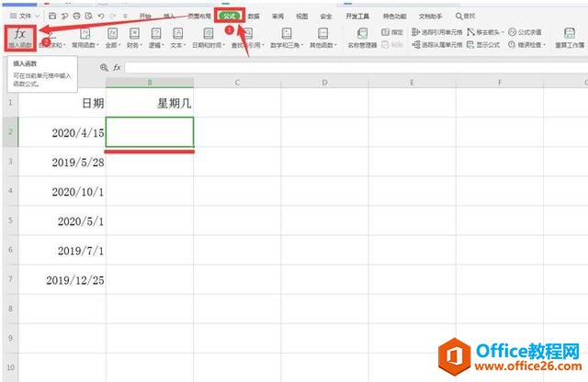Screen dimensions: 588x382
Task: Click the Print Preview icon in quick toolbar
Action: click(x=89, y=17)
